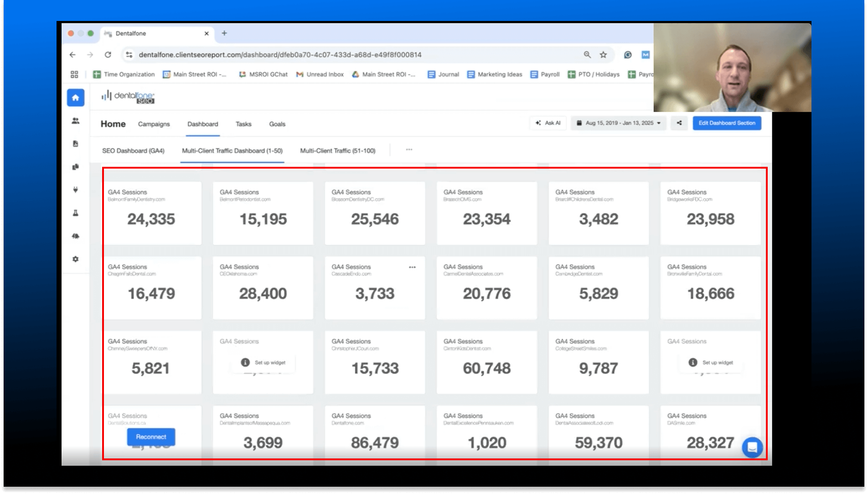The height and width of the screenshot is (494, 868).
Task: Open the chat widget bubble
Action: click(752, 447)
